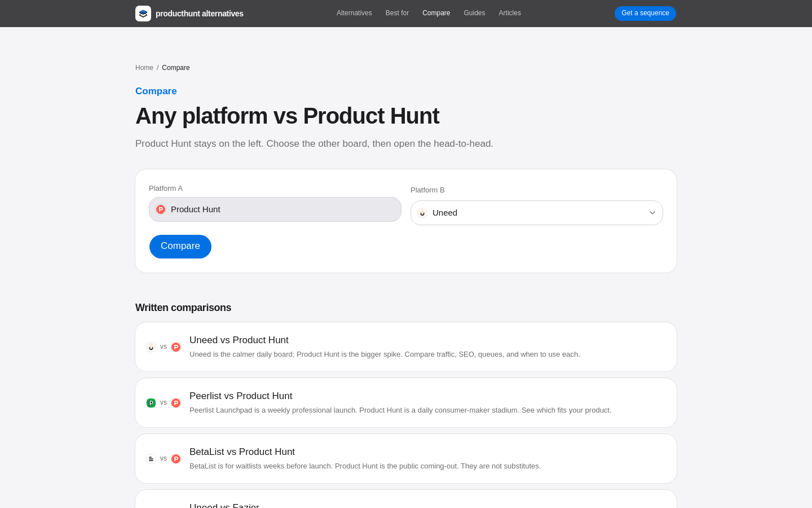Click Product Hunt icon in Peerlist comparison card
The image size is (812, 508).
pyautogui.click(x=176, y=403)
